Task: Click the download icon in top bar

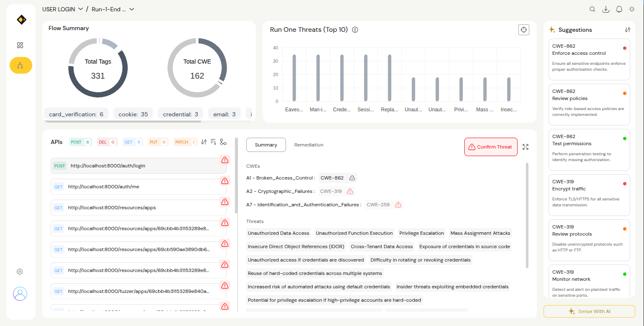Action: point(605,9)
